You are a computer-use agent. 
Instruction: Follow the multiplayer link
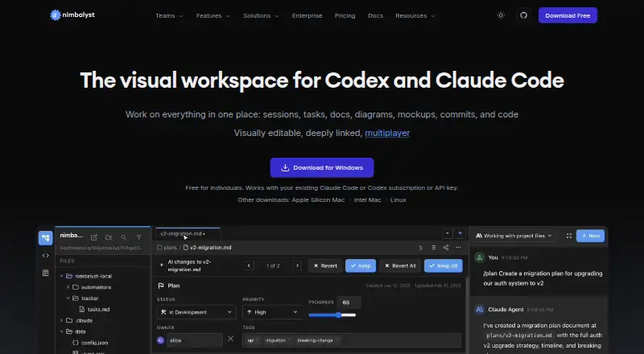(387, 133)
